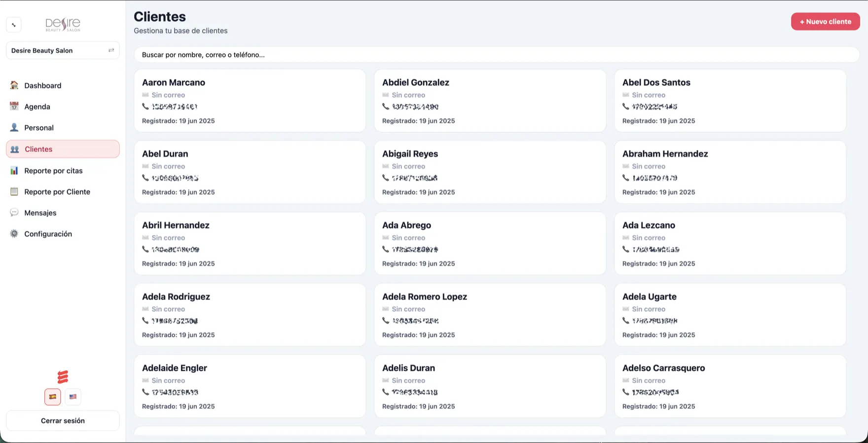Click phone icon on Adelis Duran card
This screenshot has height=443, width=868.
tap(386, 392)
